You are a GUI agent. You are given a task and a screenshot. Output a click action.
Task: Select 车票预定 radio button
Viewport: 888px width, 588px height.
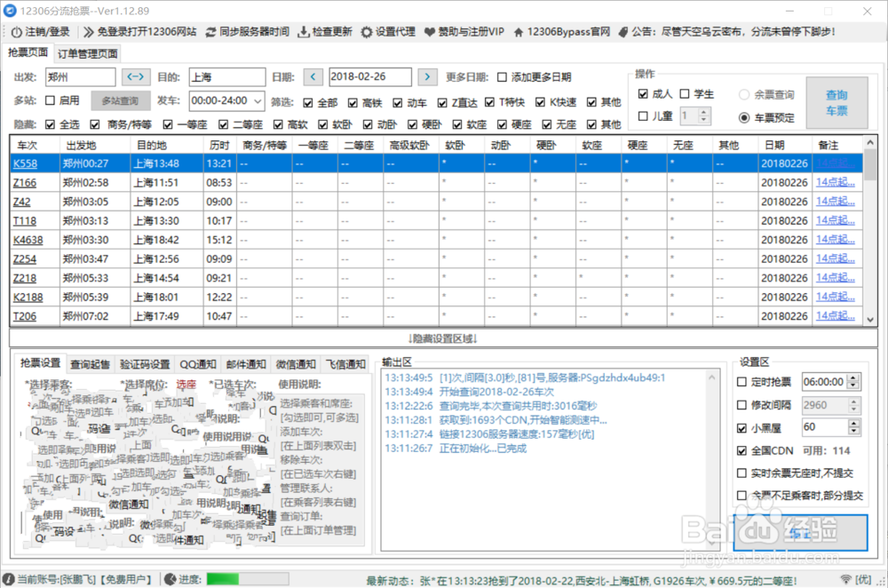744,118
